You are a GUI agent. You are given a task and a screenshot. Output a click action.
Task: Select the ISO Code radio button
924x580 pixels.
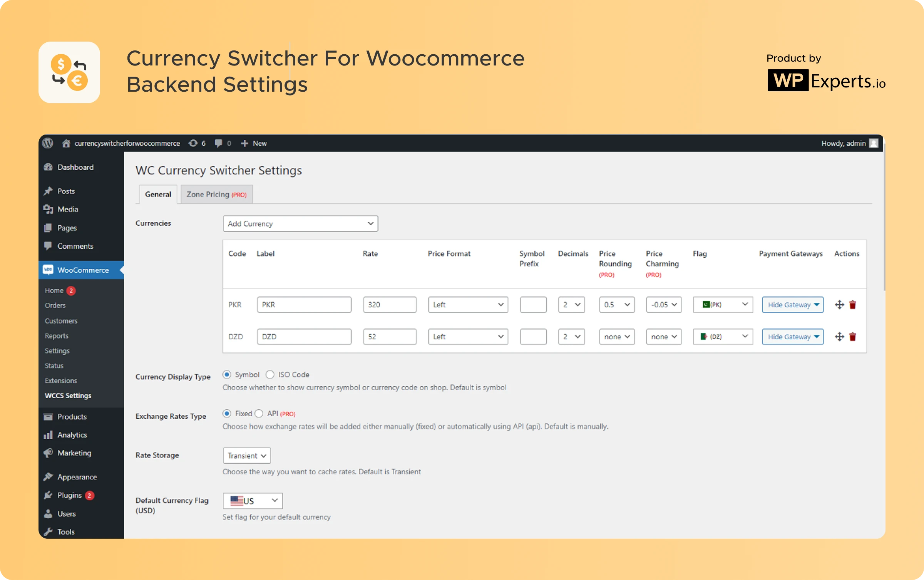270,375
